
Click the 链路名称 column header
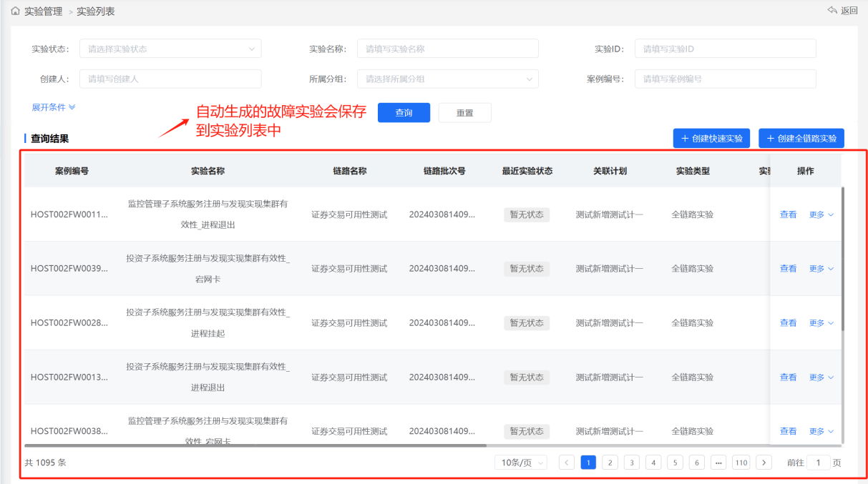point(349,171)
